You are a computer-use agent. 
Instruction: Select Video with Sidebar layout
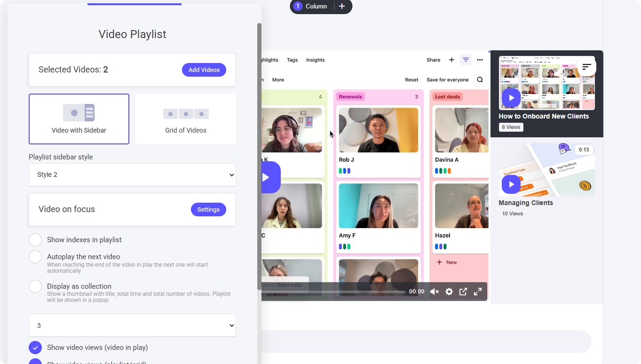(x=79, y=119)
